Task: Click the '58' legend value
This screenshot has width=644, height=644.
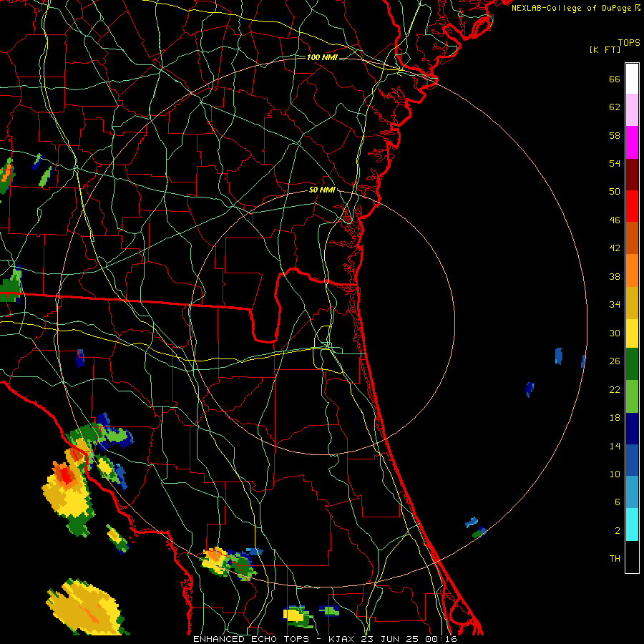Action: coord(615,135)
